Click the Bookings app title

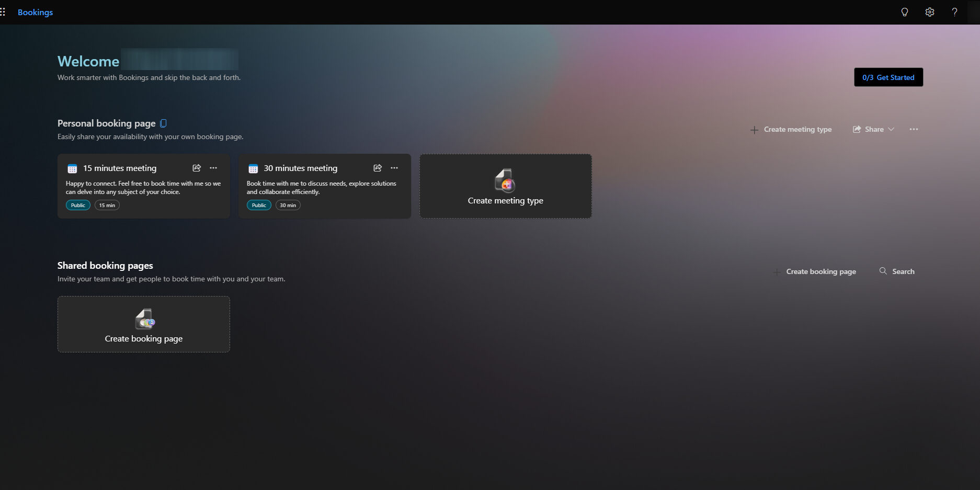35,12
